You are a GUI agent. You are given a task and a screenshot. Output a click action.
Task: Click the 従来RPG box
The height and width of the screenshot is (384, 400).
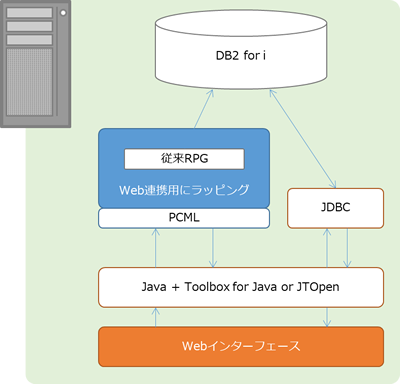[184, 159]
